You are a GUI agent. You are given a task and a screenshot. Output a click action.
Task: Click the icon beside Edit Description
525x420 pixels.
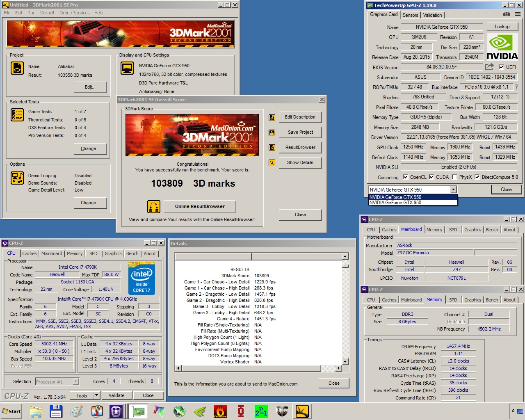[272, 117]
